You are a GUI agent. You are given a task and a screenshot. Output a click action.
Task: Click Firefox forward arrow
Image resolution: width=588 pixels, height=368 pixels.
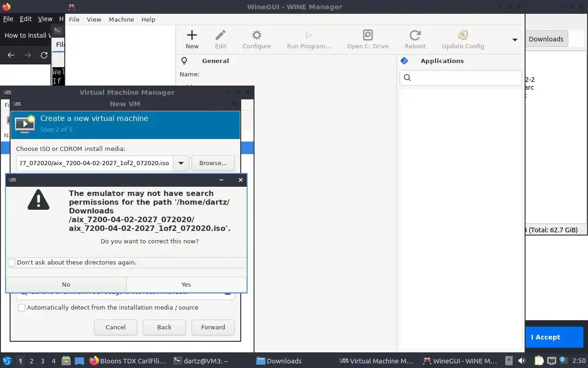(x=28, y=55)
